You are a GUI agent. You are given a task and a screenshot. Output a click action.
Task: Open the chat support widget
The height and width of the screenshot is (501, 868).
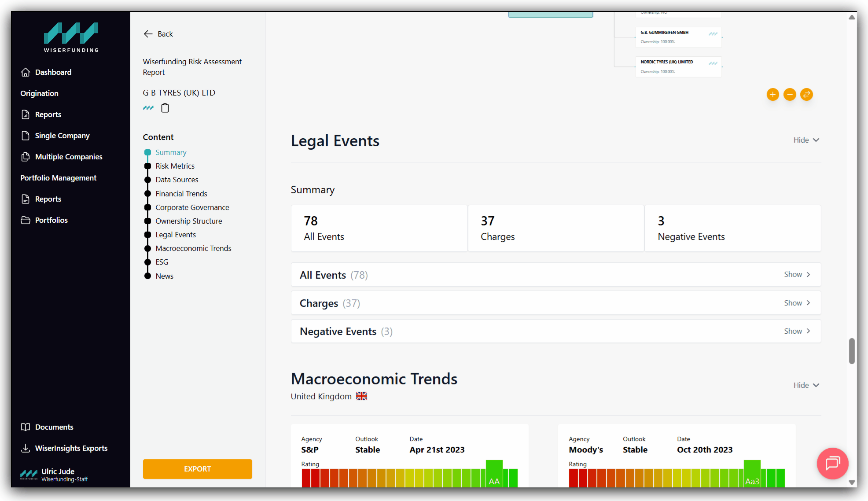(832, 463)
